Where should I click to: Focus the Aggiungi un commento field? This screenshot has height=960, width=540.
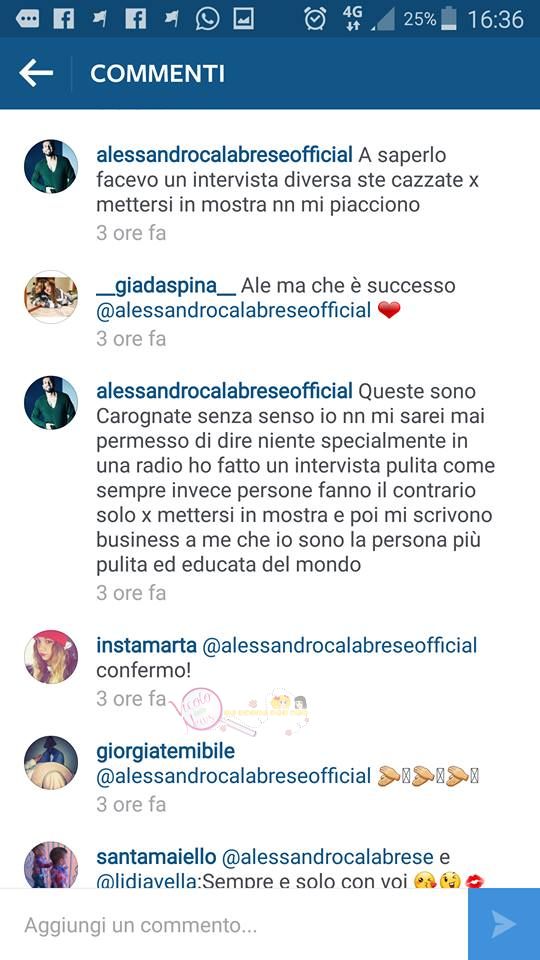[234, 924]
